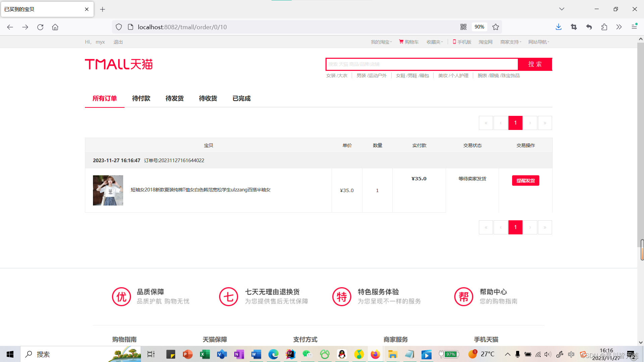Image resolution: width=644 pixels, height=362 pixels.
Task: Open the Windows Start menu
Action: pyautogui.click(x=10, y=354)
